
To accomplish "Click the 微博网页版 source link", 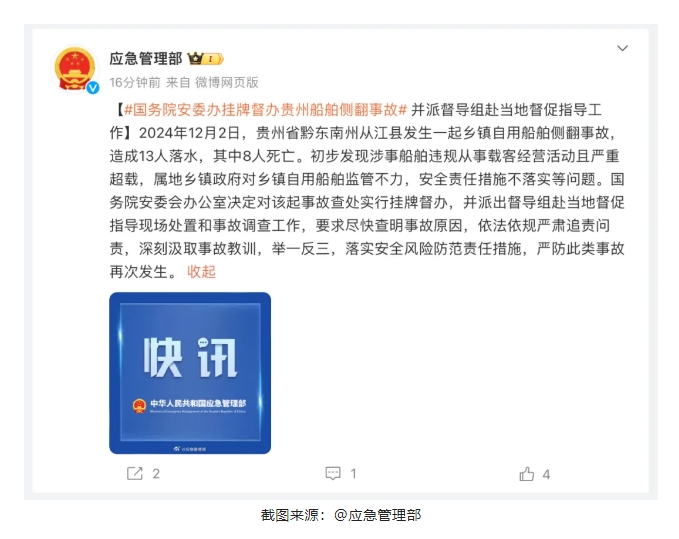I will (x=226, y=82).
